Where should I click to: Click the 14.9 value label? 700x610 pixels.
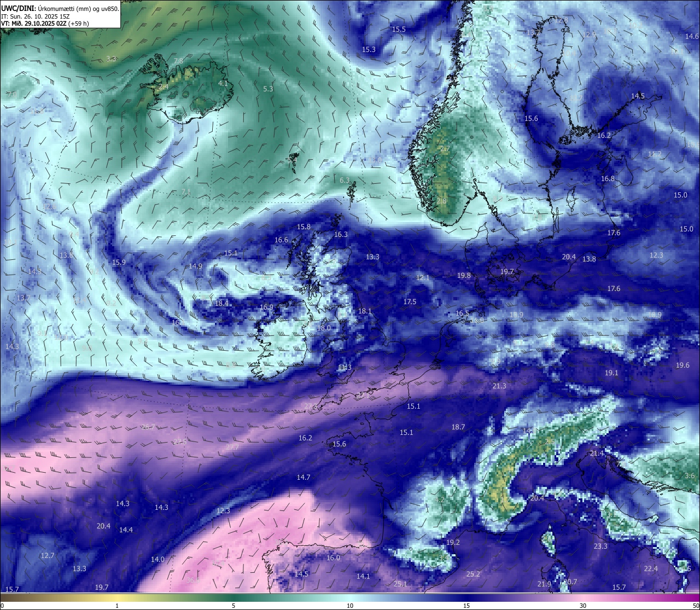[195, 266]
